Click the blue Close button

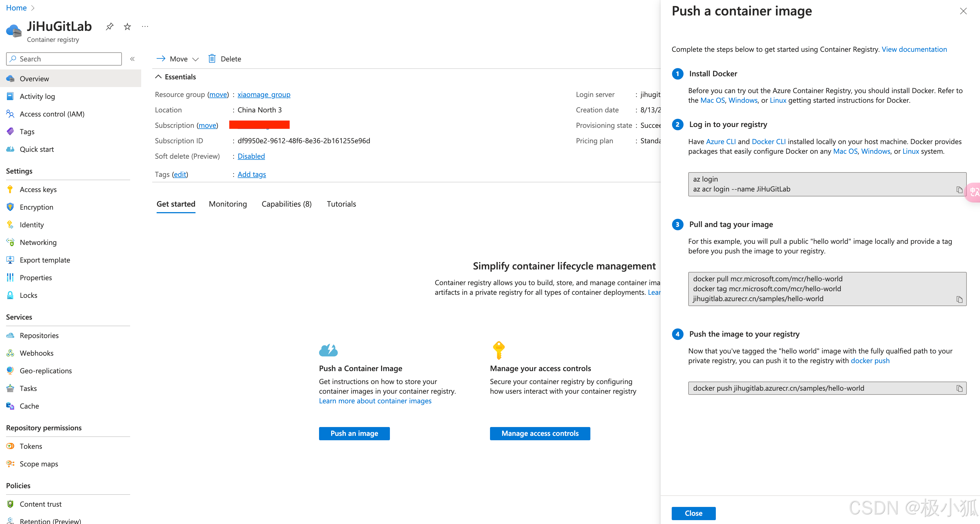694,513
